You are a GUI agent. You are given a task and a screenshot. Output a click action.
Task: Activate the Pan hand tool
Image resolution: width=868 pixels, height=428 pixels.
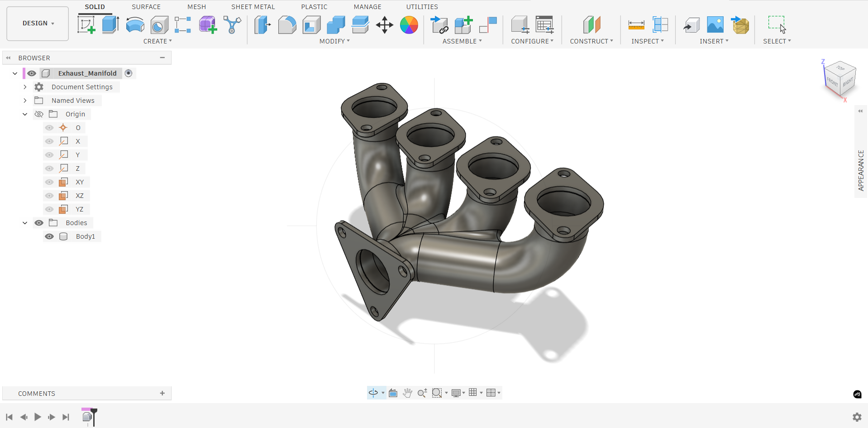407,393
